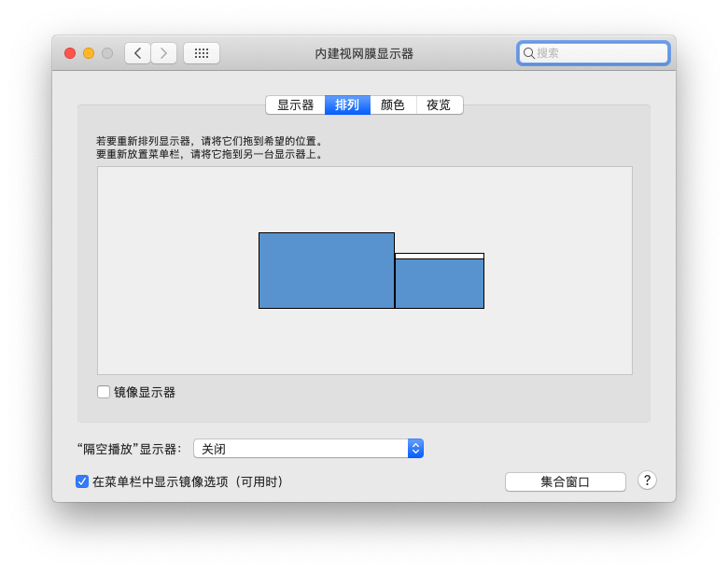Minimize the window with yellow button
This screenshot has height=571, width=728.
(x=89, y=53)
